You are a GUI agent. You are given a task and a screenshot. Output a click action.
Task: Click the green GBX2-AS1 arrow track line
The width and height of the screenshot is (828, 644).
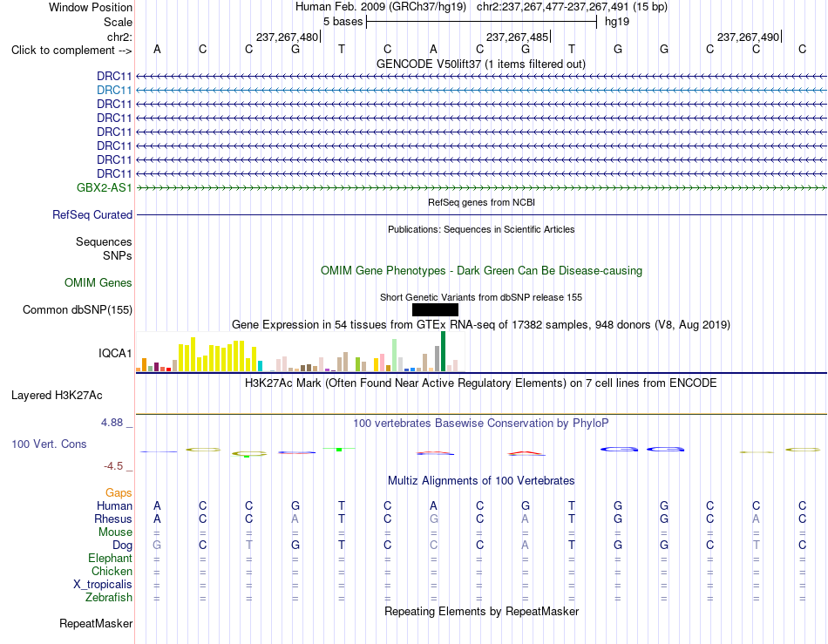click(x=481, y=188)
